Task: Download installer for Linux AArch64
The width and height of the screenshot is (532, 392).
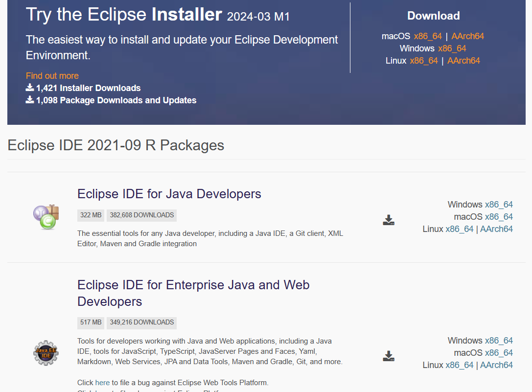Action: click(x=463, y=61)
